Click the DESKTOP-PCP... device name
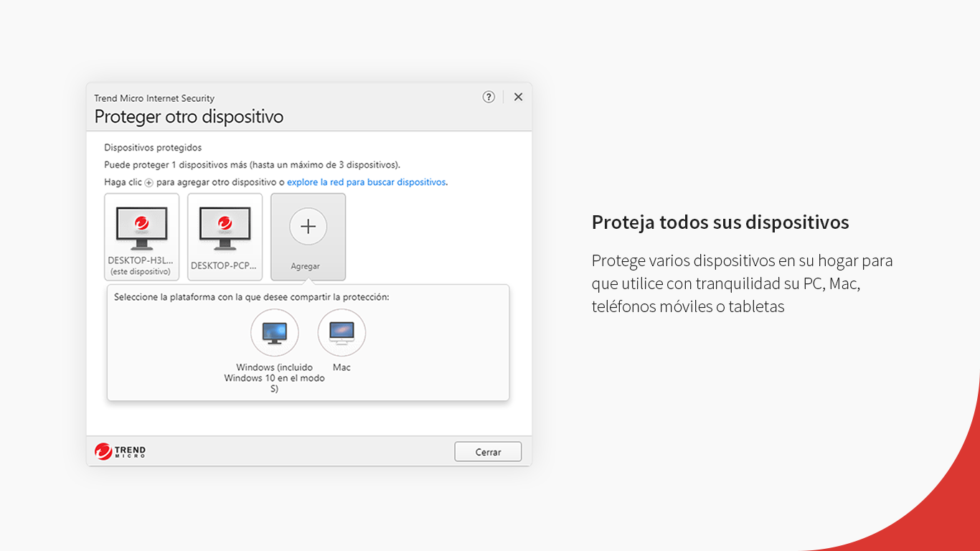Image resolution: width=980 pixels, height=551 pixels. click(224, 265)
